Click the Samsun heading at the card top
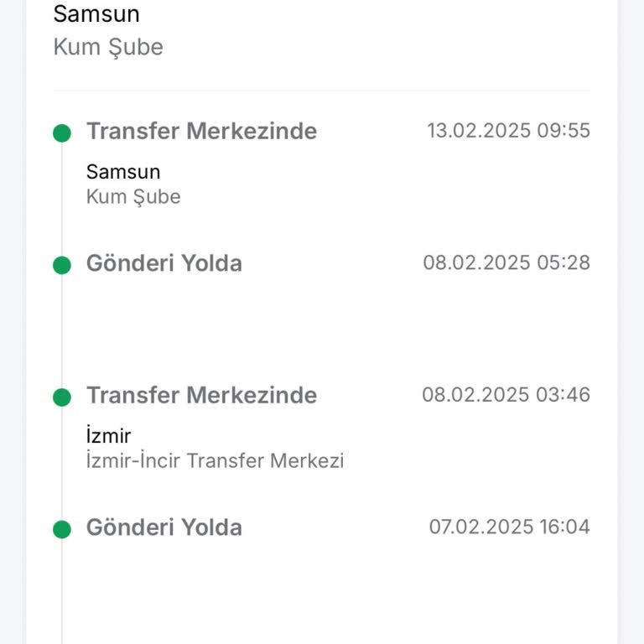Viewport: 644px width, 644px height. click(96, 14)
